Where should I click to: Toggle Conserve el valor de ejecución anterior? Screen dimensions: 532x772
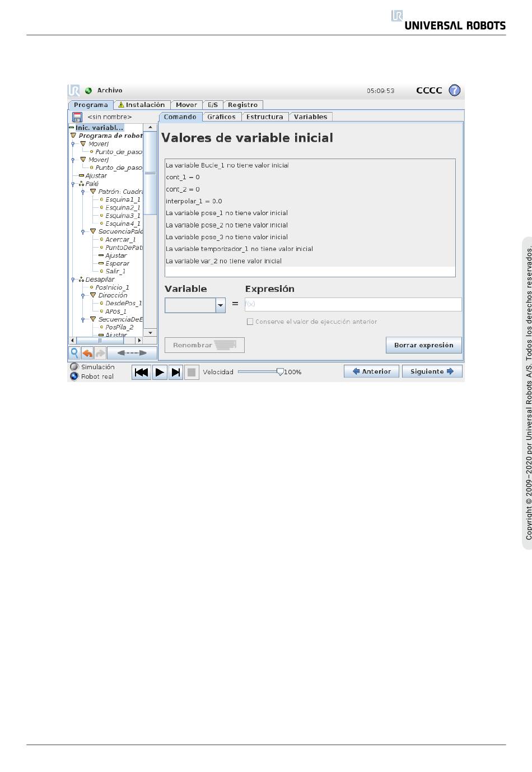click(x=250, y=322)
